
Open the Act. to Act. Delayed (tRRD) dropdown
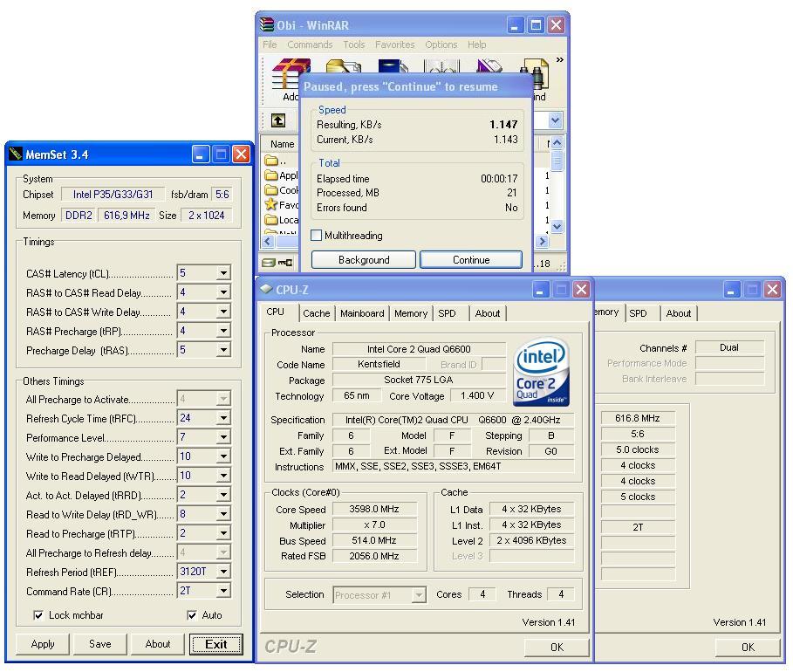pos(223,495)
